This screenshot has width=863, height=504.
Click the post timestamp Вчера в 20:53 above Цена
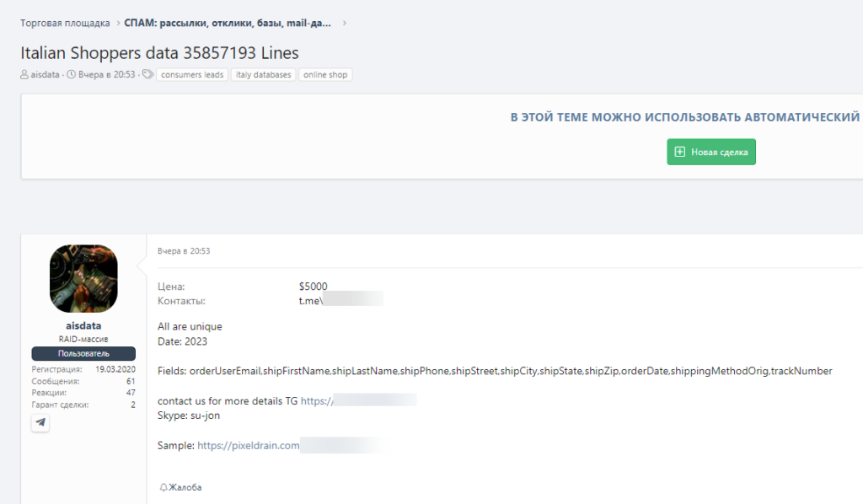(184, 251)
